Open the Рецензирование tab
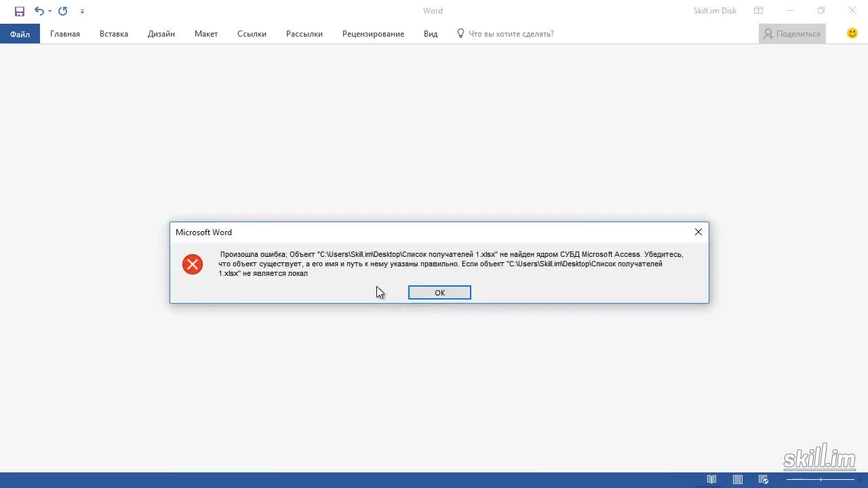 point(373,34)
